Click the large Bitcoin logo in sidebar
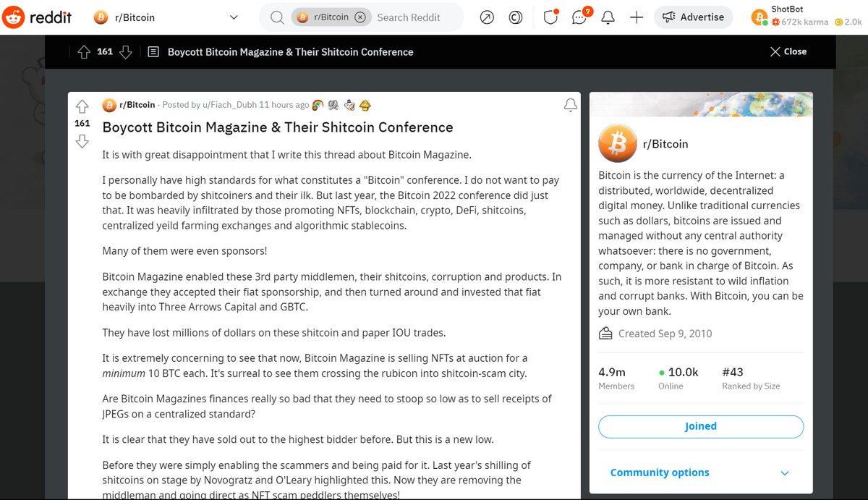The image size is (868, 500). coord(617,143)
